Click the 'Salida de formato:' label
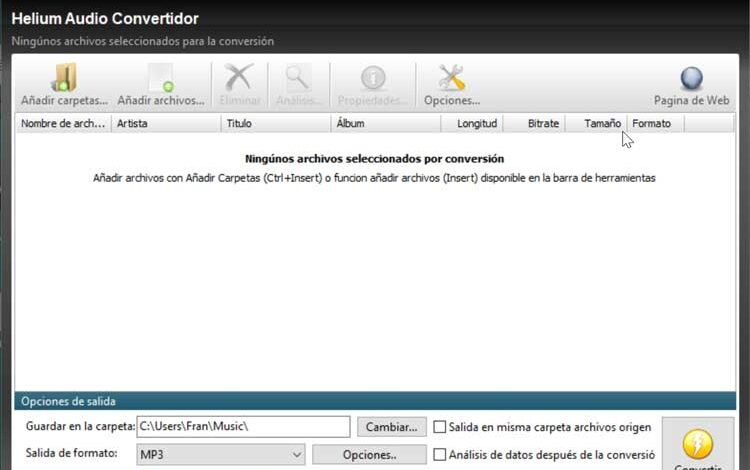 [x=72, y=453]
